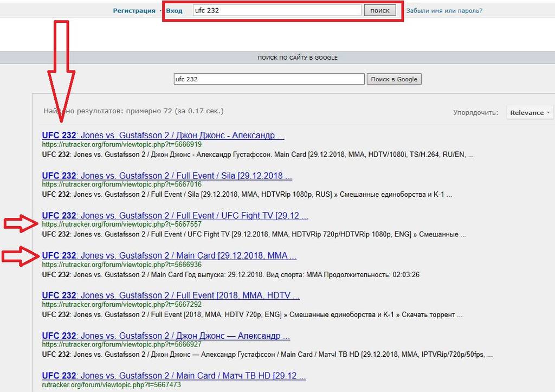Click snippet mentioning HDTVRip 720p/HDTVRip 1080p, ENG
The image size is (555, 392).
(x=254, y=234)
